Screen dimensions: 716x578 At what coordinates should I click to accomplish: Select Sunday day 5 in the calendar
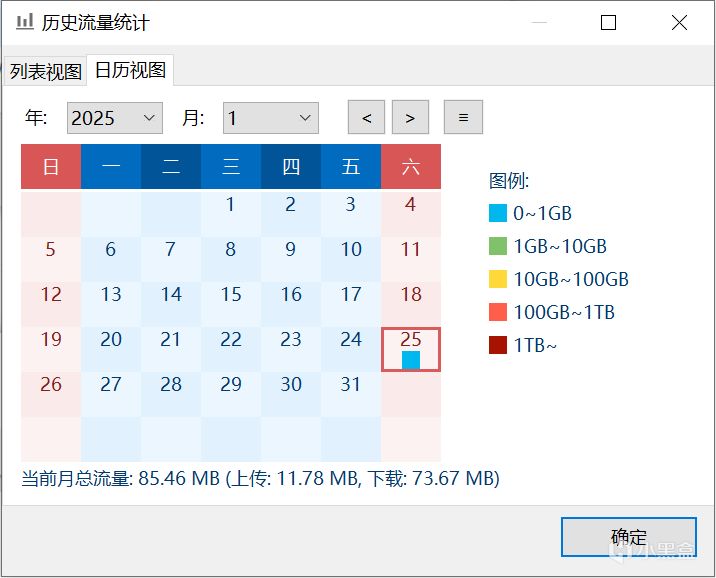point(51,258)
